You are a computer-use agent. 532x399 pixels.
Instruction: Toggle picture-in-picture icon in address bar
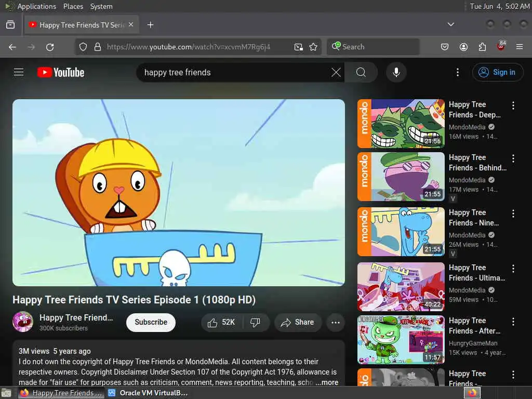[299, 47]
